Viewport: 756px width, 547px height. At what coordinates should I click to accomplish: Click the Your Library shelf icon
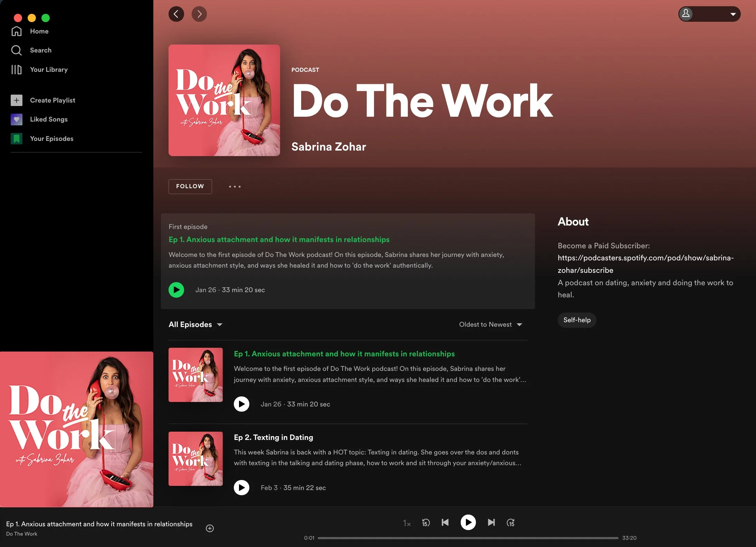coord(16,70)
